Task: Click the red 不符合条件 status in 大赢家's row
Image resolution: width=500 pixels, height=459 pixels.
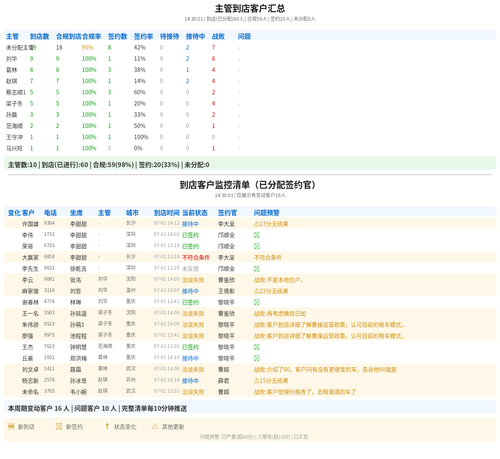Action: coord(196,258)
